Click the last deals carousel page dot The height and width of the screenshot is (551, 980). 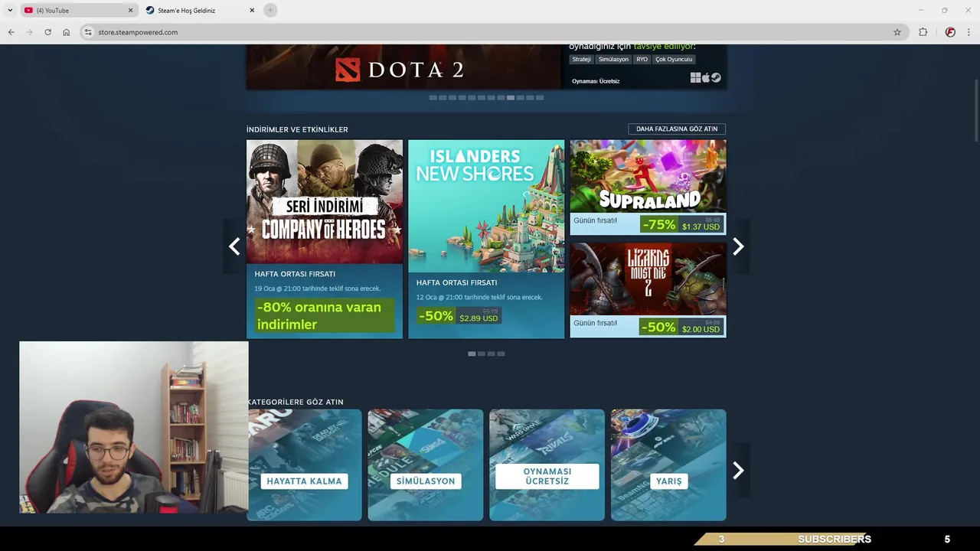click(x=501, y=354)
